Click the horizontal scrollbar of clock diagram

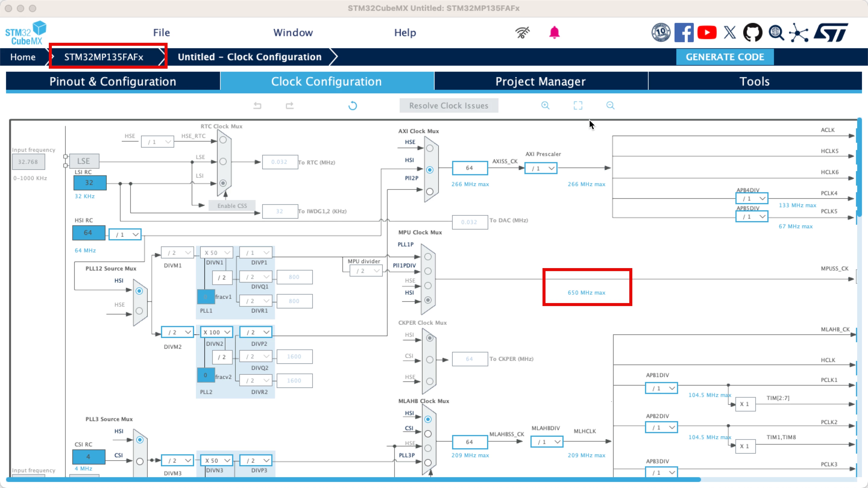point(354,480)
